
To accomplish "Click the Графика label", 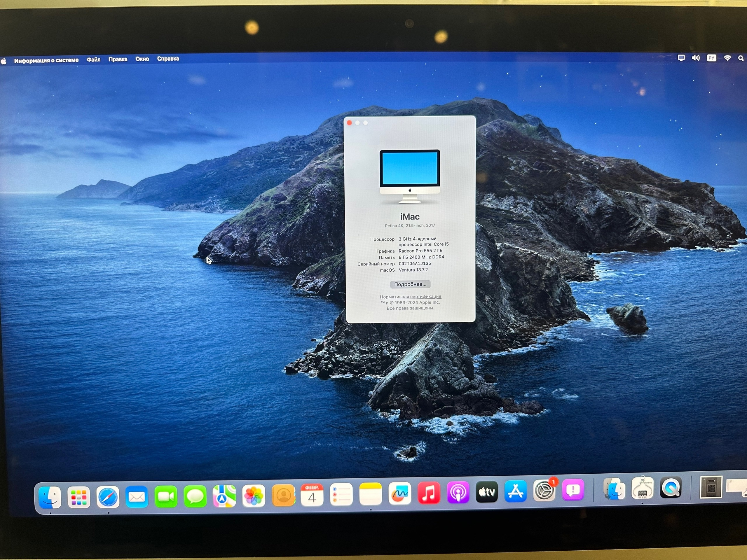I will point(385,251).
